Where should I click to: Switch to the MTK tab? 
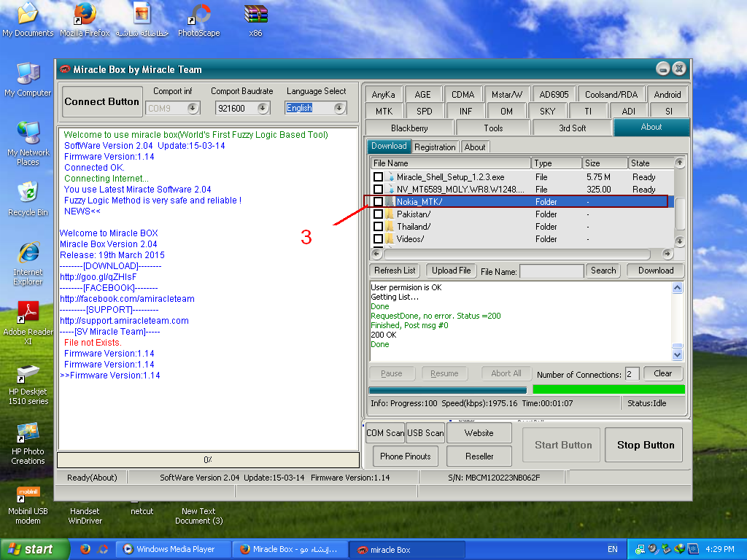[384, 111]
